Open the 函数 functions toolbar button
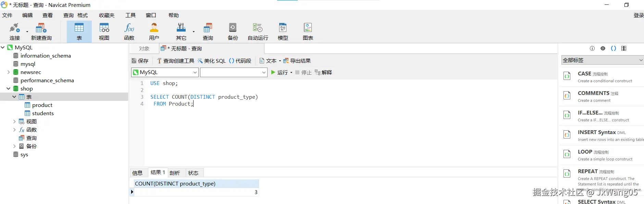This screenshot has width=644, height=204. click(x=129, y=31)
